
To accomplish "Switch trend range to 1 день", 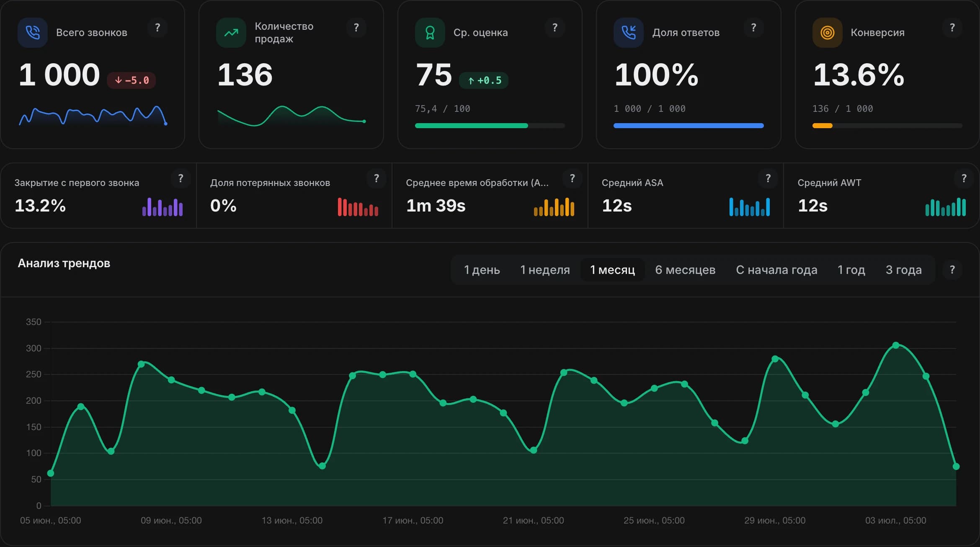I will (x=482, y=270).
